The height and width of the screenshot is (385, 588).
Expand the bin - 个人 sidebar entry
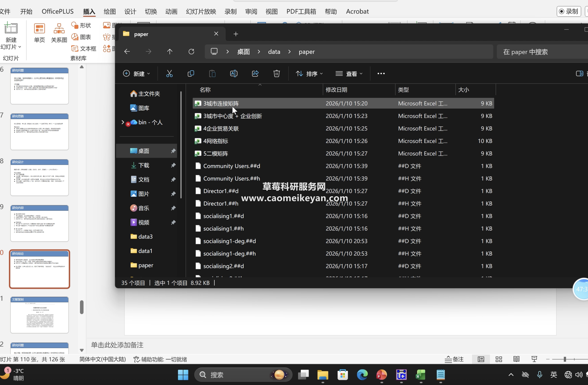point(122,122)
